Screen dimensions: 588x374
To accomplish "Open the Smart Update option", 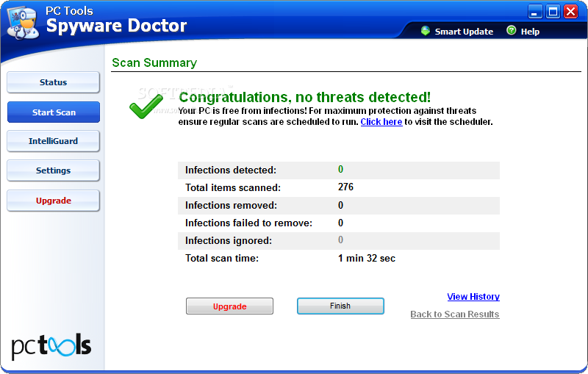I will (x=464, y=32).
